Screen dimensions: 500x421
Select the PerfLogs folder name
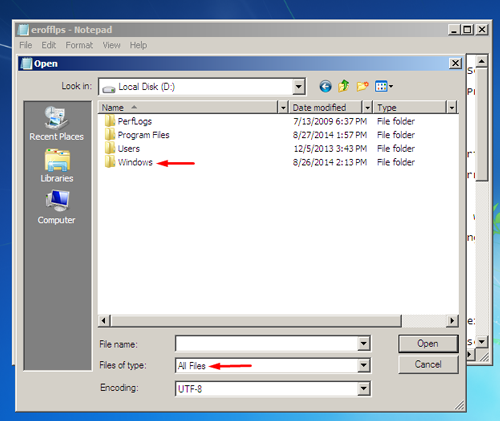135,121
